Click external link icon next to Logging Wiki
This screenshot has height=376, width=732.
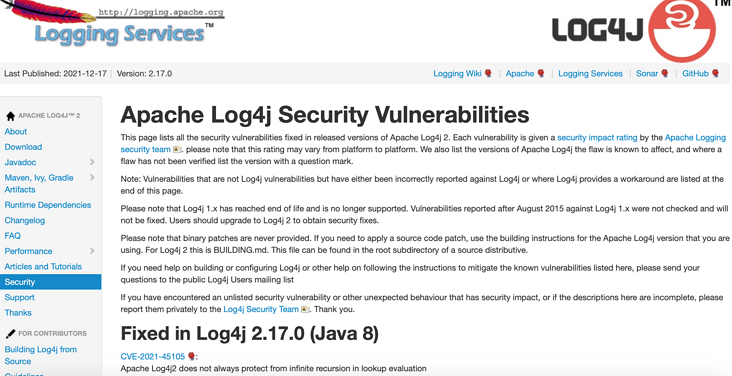click(488, 73)
